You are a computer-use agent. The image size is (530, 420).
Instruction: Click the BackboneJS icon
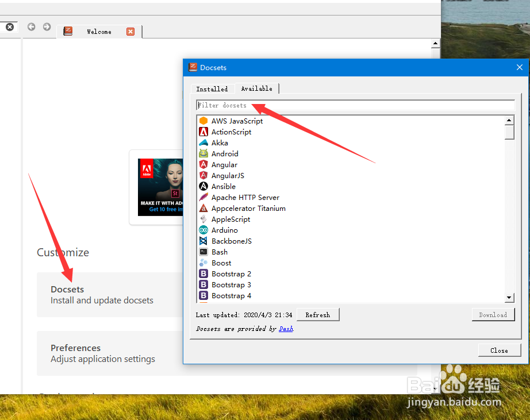click(203, 241)
